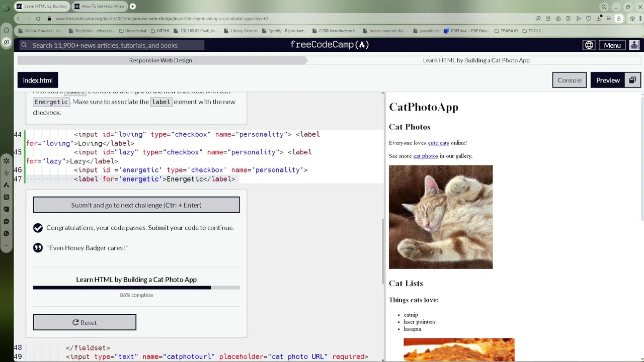This screenshot has height=362, width=644.
Task: Click the 86% course progress bar
Action: click(x=136, y=288)
